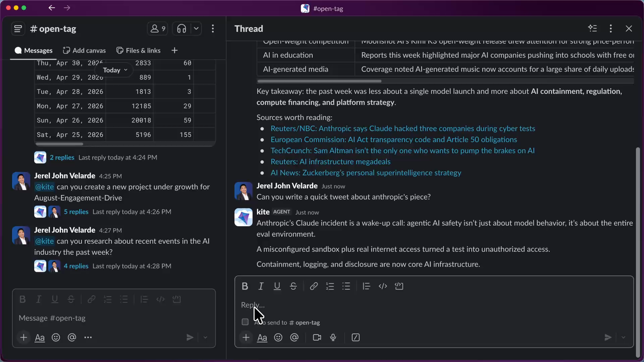Open the Reuters/NBC Anthropic Claude source link

click(x=403, y=128)
